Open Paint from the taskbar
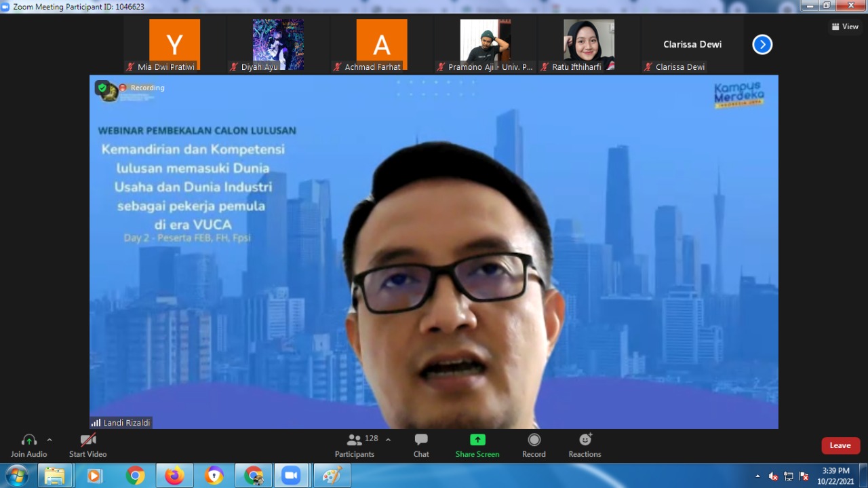This screenshot has width=868, height=488. pos(332,476)
